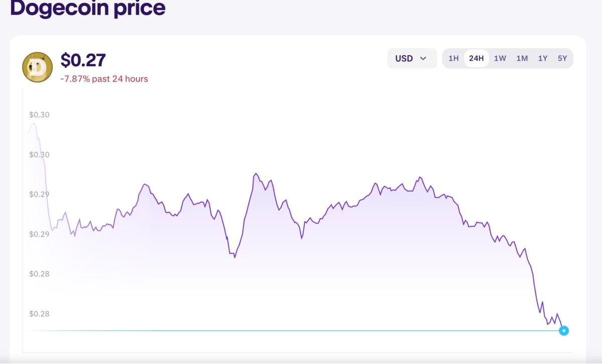Image resolution: width=602 pixels, height=364 pixels.
Task: Click the -7.87% past 24 hours label
Action: 103,79
